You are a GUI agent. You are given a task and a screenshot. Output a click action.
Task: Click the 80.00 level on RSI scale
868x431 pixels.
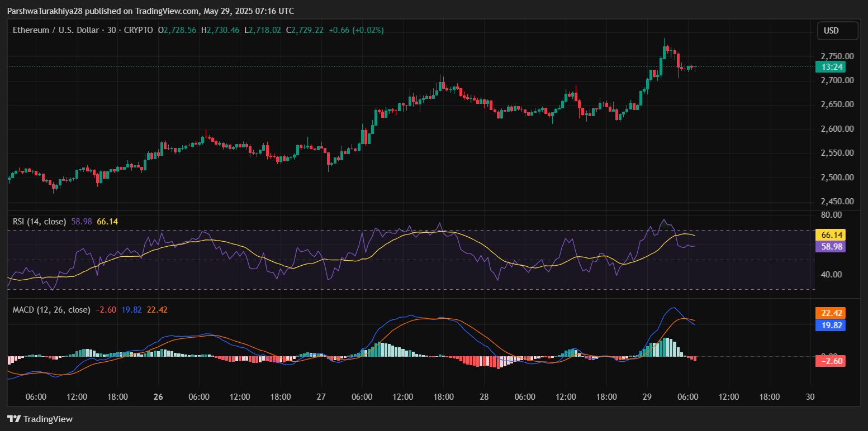(x=832, y=215)
